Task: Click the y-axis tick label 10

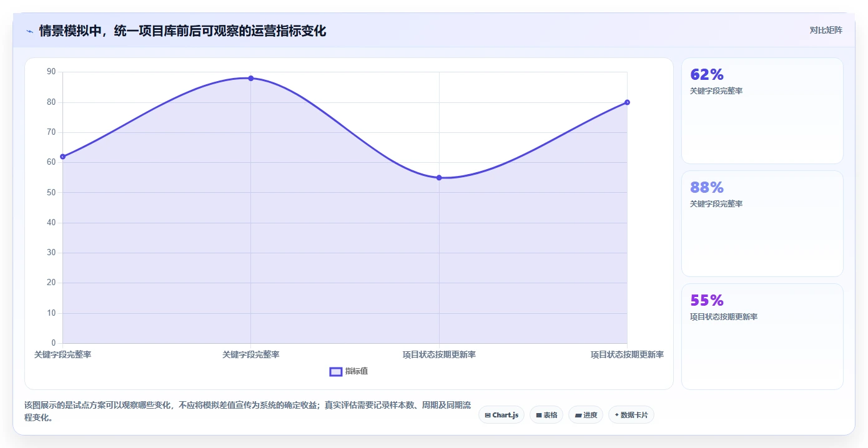Action: [51, 313]
